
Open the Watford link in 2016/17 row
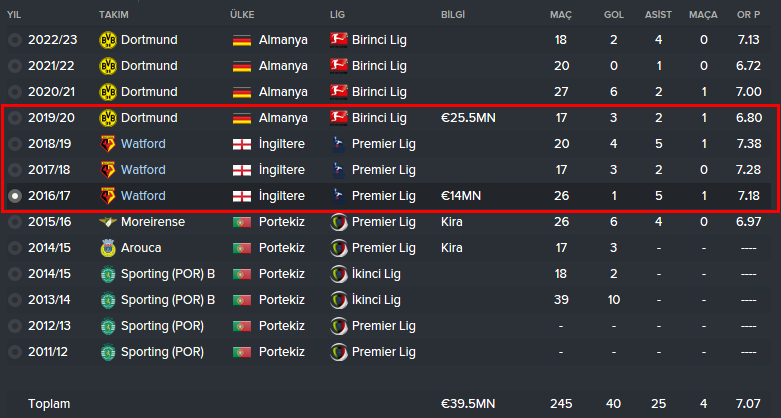tap(143, 196)
